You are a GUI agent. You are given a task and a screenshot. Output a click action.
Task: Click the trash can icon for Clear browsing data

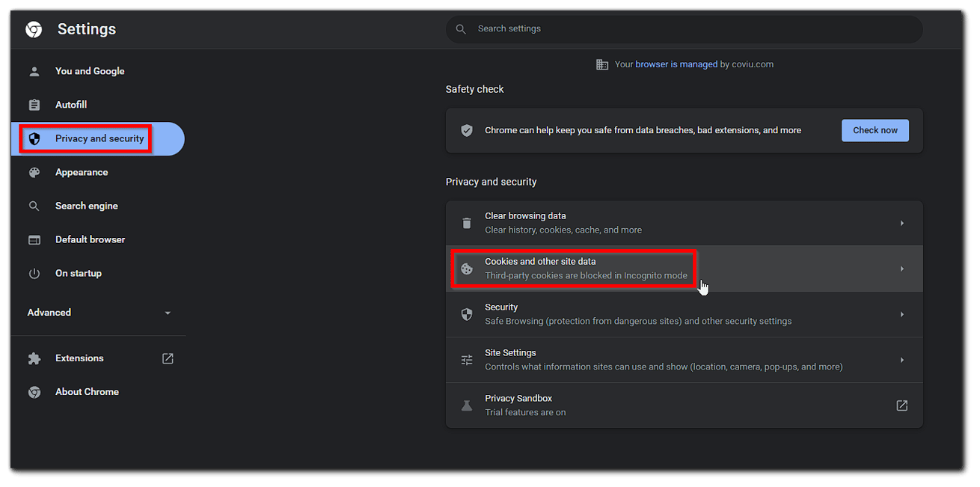(467, 223)
